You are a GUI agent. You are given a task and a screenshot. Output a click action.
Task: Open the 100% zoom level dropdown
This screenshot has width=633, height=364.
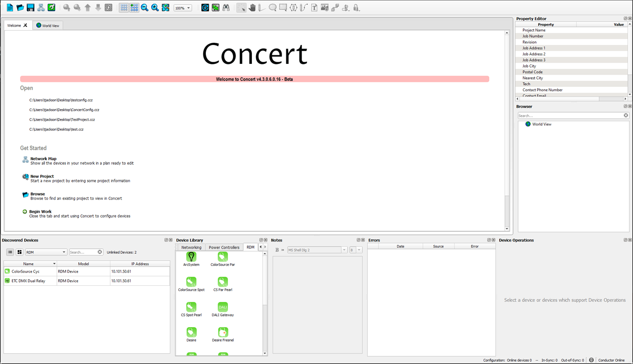[183, 8]
